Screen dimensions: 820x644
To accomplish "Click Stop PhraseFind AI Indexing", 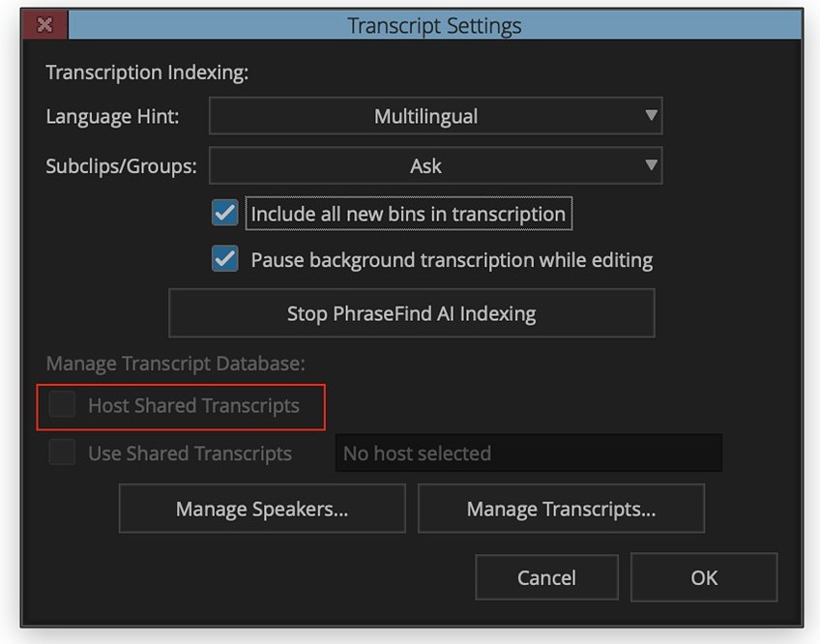I will [412, 312].
